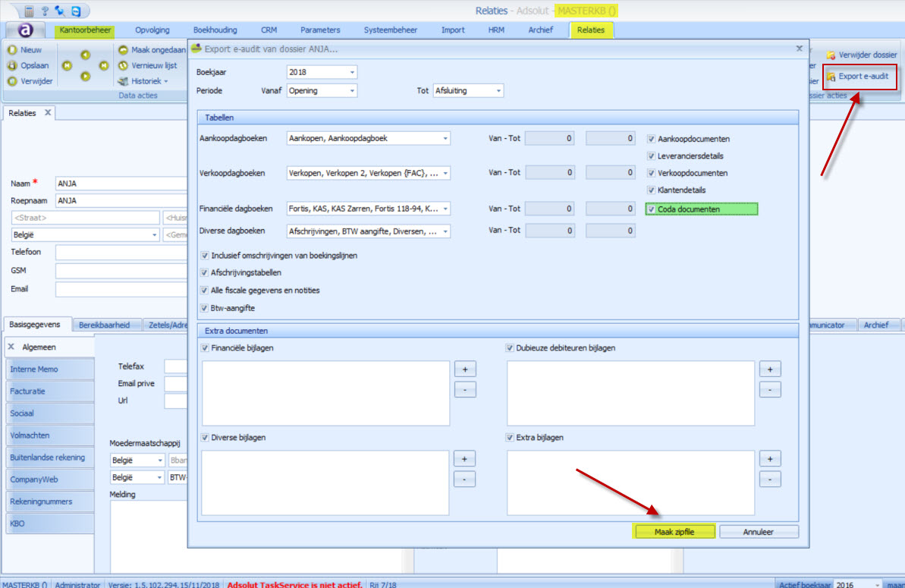Image resolution: width=905 pixels, height=588 pixels.
Task: Disable the Btw-aangifte checkbox
Action: pos(204,308)
